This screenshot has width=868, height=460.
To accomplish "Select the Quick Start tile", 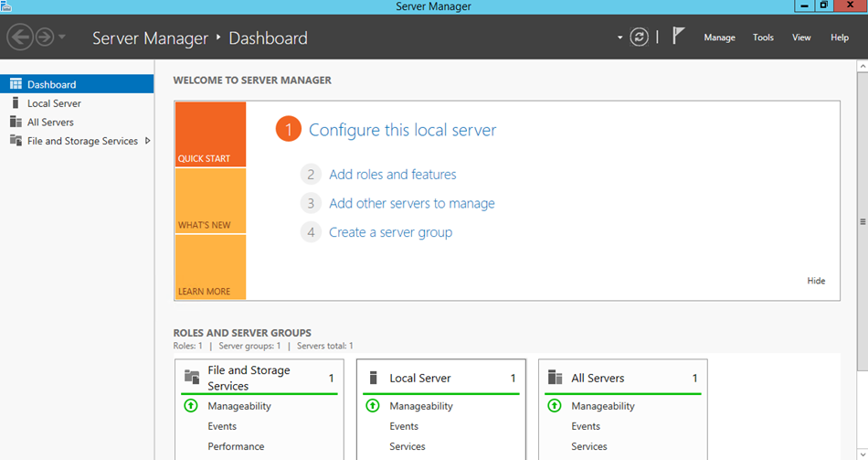I will 210,134.
